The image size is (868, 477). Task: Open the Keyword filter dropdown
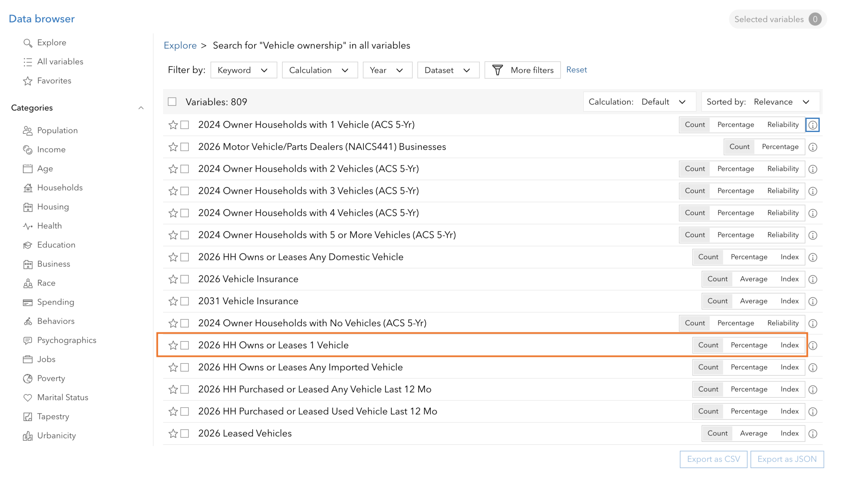[243, 70]
